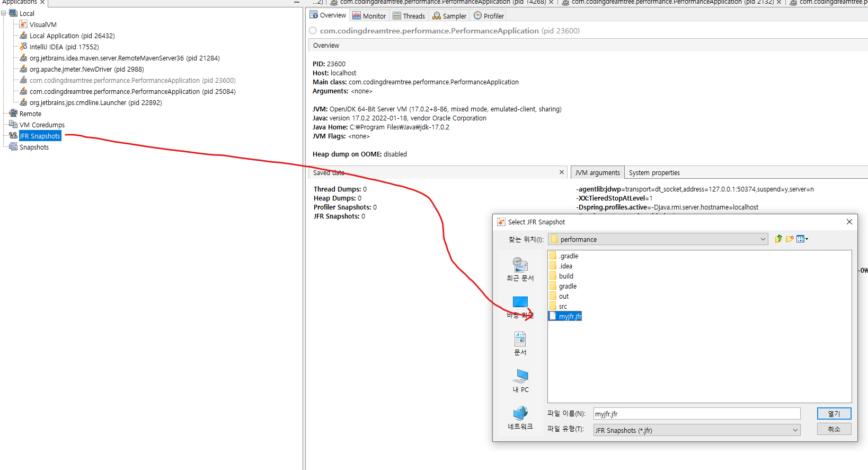This screenshot has width=868, height=470.
Task: Switch to the Sampler tab
Action: click(449, 16)
